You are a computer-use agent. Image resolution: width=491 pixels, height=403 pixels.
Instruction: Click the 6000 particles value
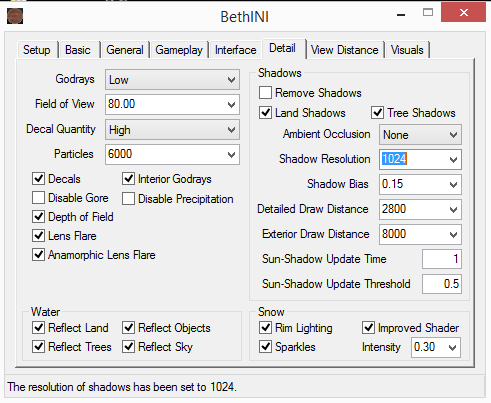click(120, 154)
